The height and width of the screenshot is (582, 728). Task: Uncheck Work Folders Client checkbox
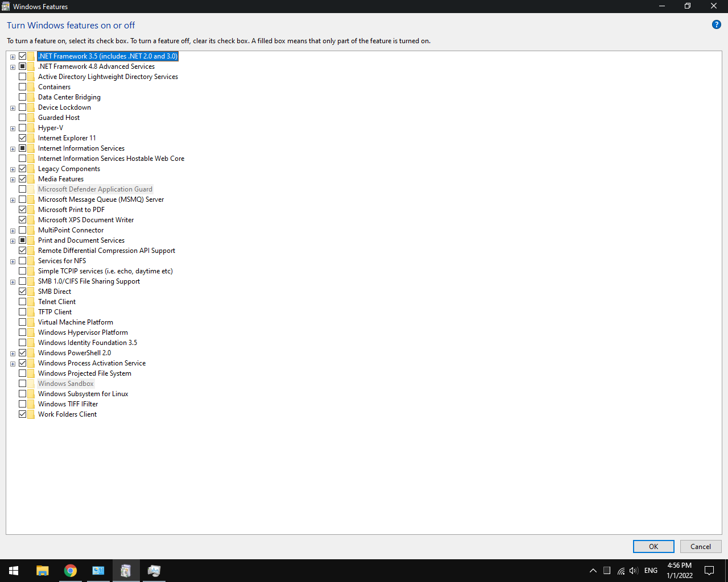(23, 414)
